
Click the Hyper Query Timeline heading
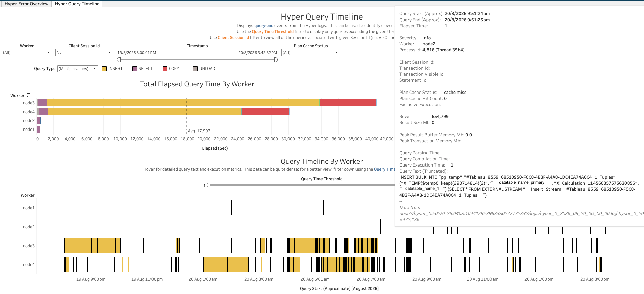click(321, 17)
